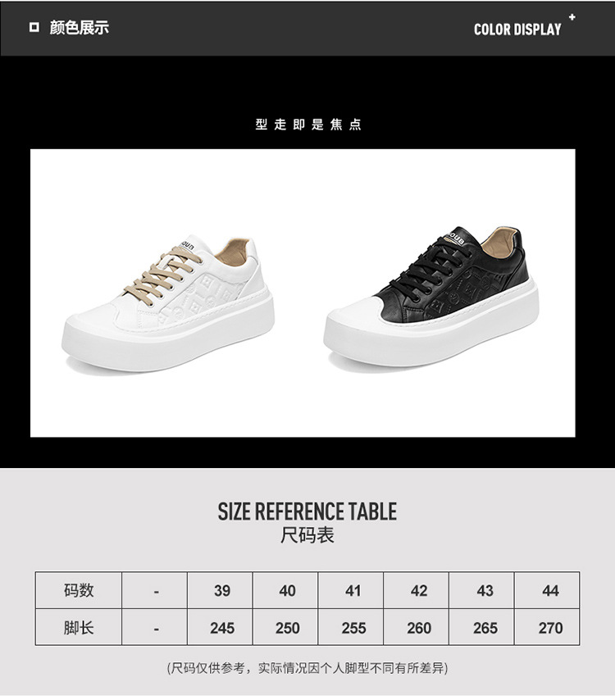Click the plus icon near COLOR DISPLAY
Image resolution: width=615 pixels, height=700 pixels.
(x=572, y=17)
